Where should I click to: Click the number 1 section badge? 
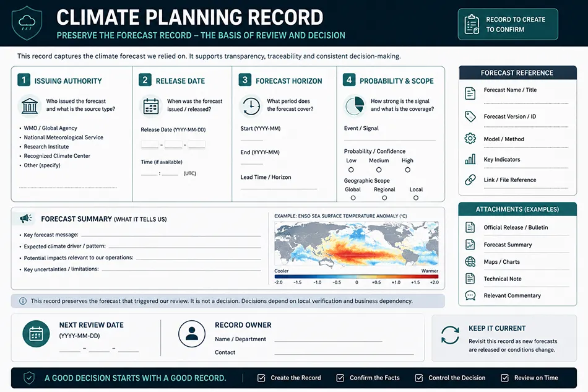(x=24, y=80)
